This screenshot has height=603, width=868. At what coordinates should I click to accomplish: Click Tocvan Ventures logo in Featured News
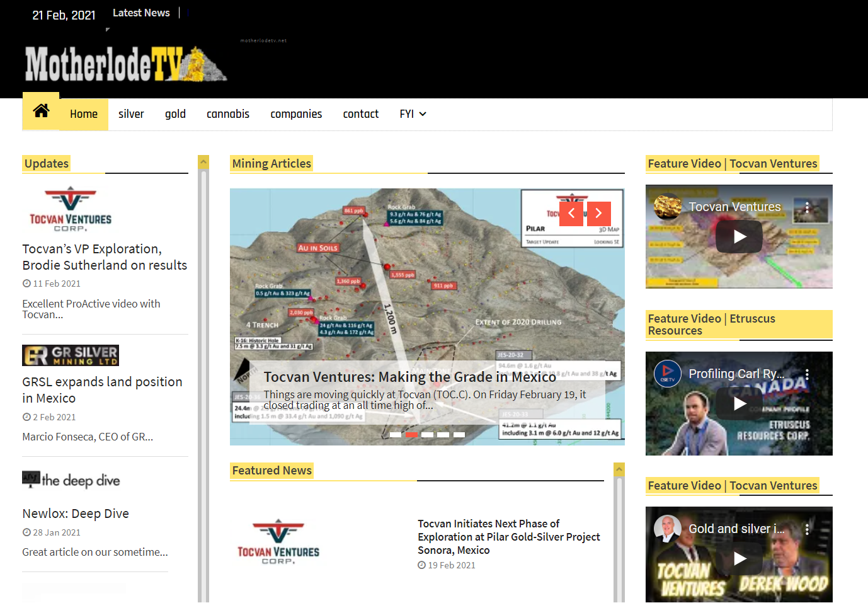coord(278,542)
